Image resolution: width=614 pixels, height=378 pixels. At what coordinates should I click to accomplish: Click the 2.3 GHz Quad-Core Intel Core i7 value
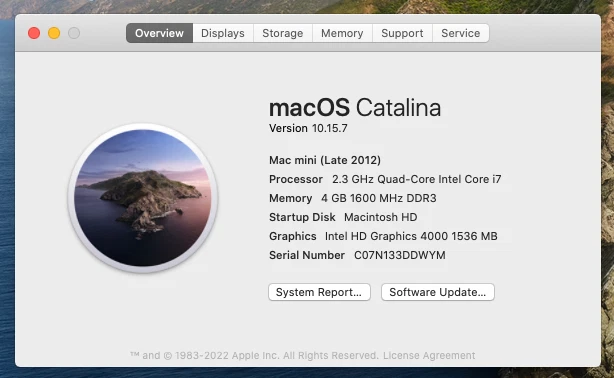coord(417,179)
